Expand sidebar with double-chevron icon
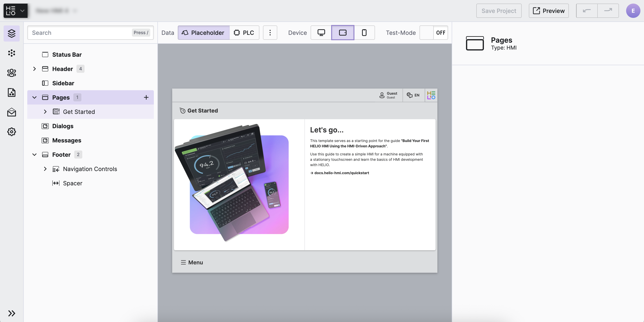The image size is (644, 322). 11,313
